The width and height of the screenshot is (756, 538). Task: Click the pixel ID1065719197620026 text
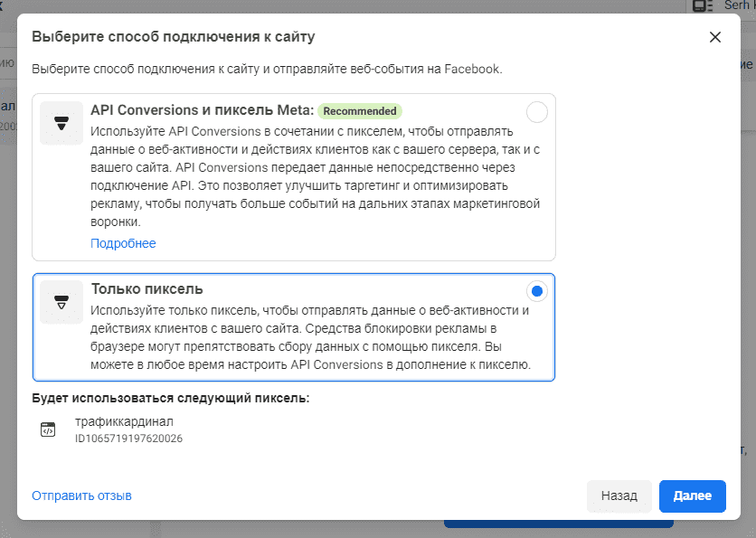[x=128, y=439]
